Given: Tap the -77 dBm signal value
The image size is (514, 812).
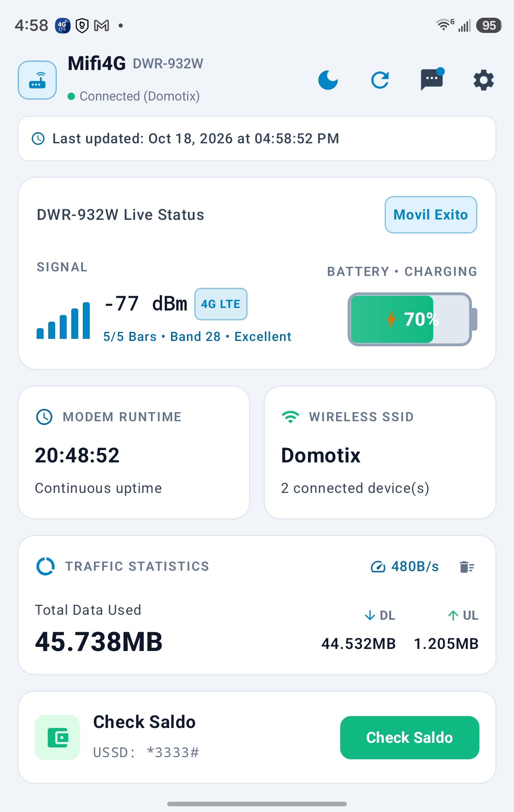Looking at the screenshot, I should 146,304.
